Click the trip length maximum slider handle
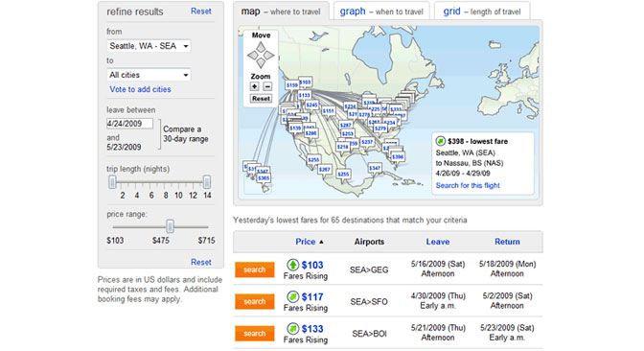 click(207, 181)
